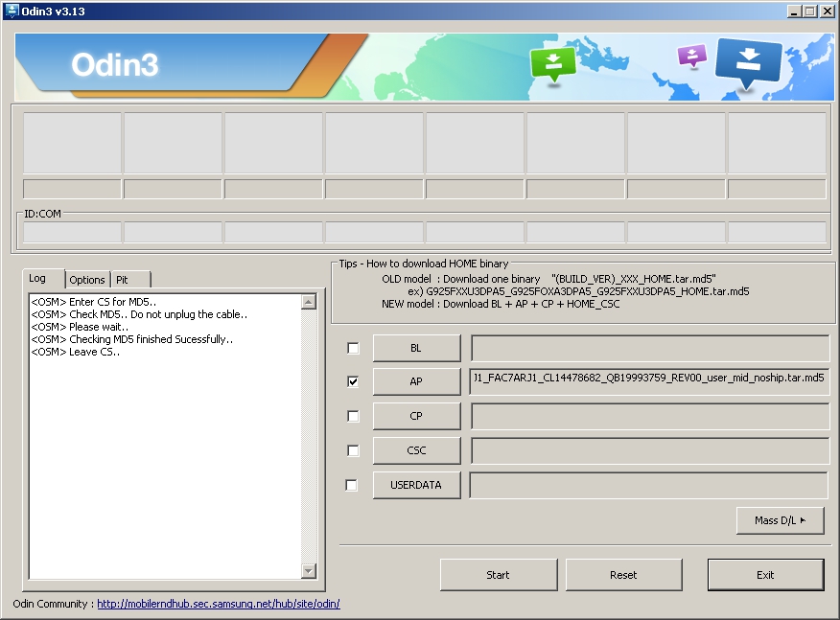
Task: Switch to the Options tab
Action: click(x=87, y=280)
